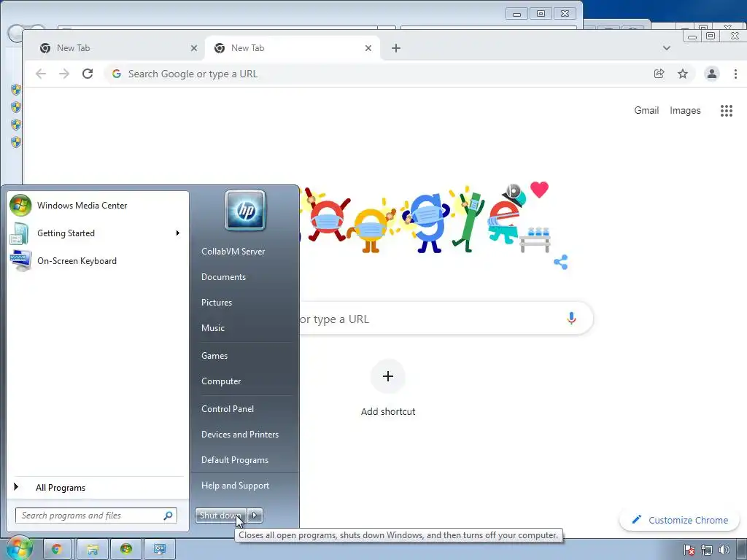Click the network tray icon
This screenshot has height=560, width=747.
(x=706, y=550)
